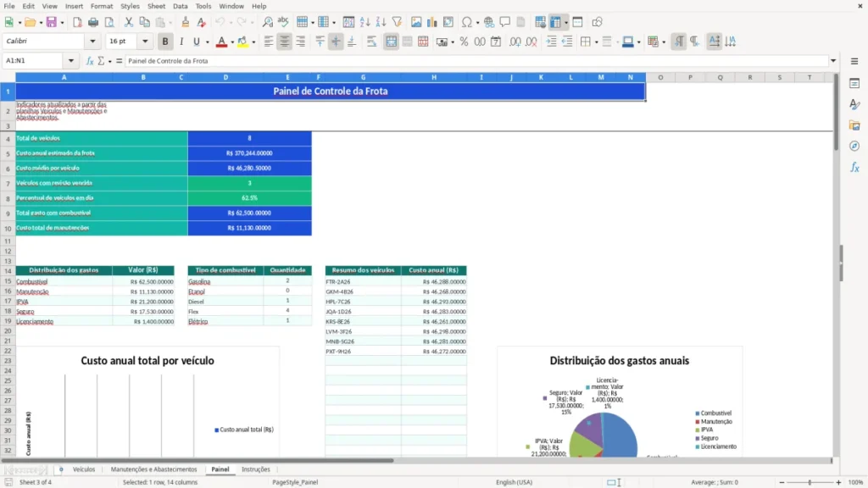Cut the selection with the scissors icon

(x=129, y=22)
